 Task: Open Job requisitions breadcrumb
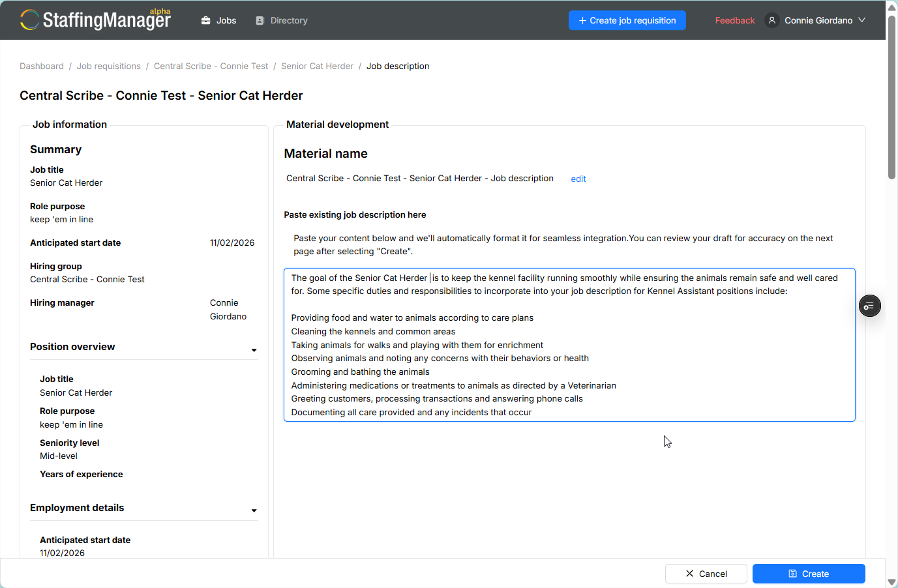(109, 66)
